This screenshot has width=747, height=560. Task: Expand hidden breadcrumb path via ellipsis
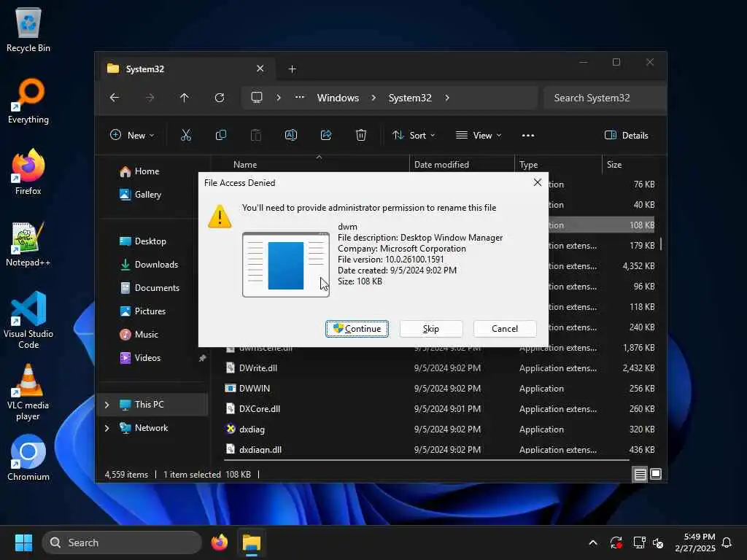coord(299,97)
